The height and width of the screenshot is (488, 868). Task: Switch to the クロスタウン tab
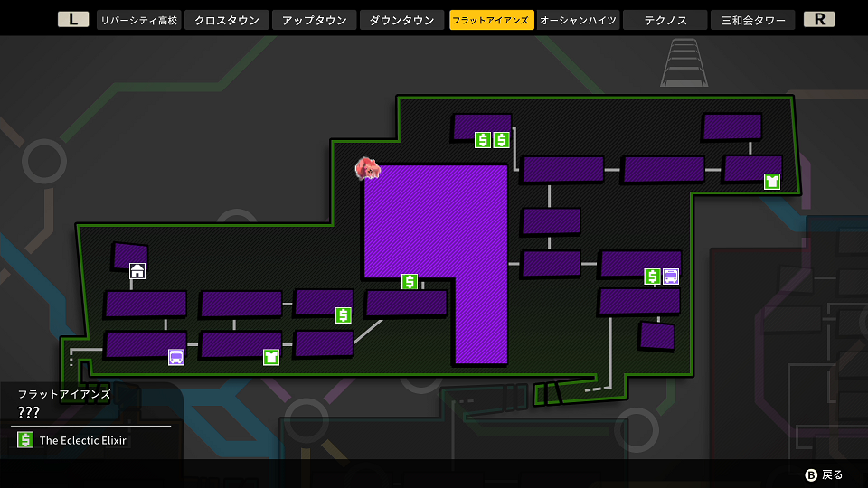[x=226, y=20]
